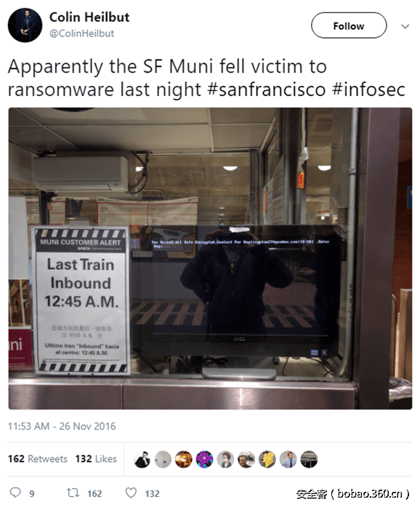Click the purple patterned liker avatar
420x507 pixels.
pyautogui.click(x=204, y=459)
